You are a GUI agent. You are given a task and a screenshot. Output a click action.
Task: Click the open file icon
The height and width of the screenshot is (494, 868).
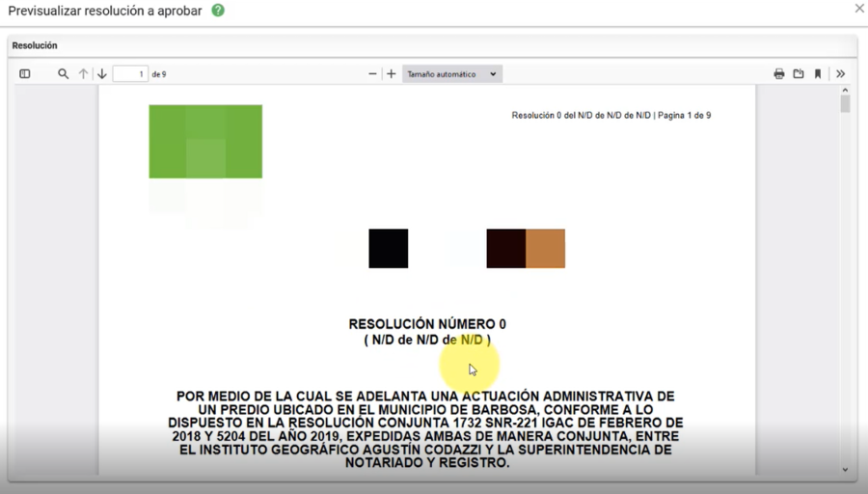[x=799, y=74]
